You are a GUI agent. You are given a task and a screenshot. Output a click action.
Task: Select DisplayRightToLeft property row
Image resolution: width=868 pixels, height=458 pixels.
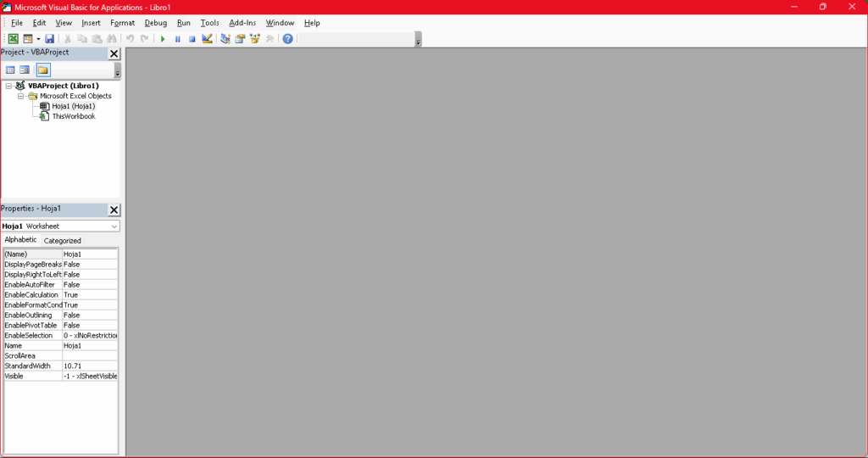[x=60, y=275]
